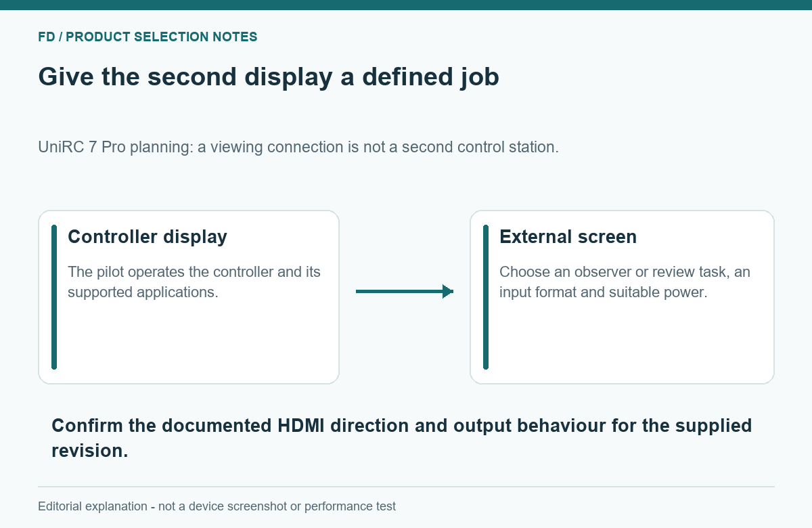Click the 'UniRC 7 Pro planning' subtitle sentence
This screenshot has width=812, height=528.
[298, 147]
